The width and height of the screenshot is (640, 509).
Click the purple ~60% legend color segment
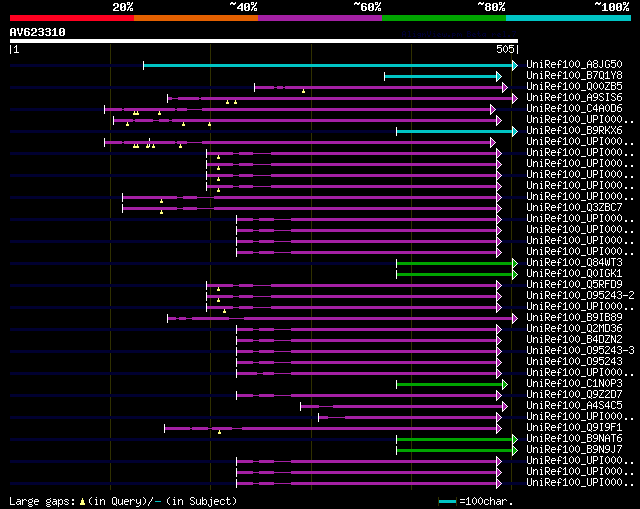click(320, 18)
